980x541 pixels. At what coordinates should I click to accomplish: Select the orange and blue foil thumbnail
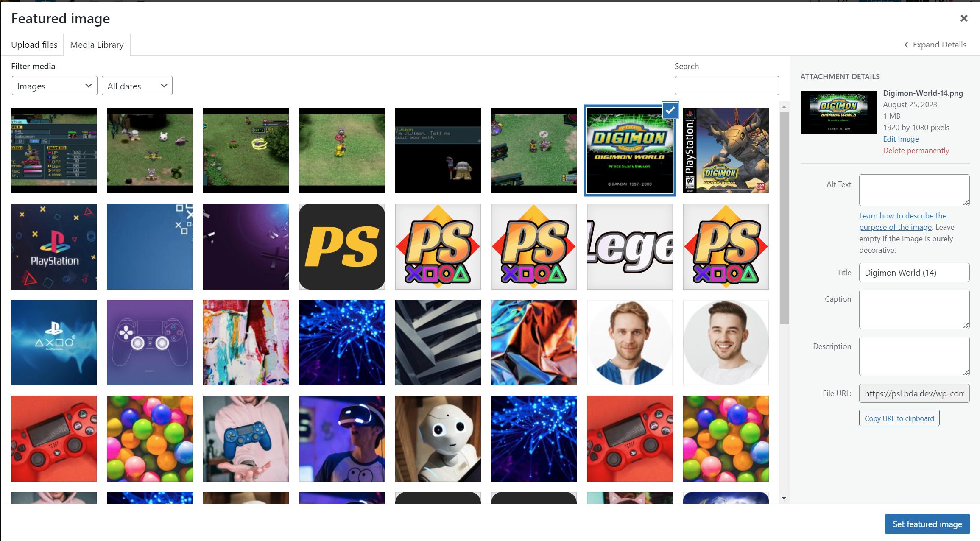[x=533, y=343]
